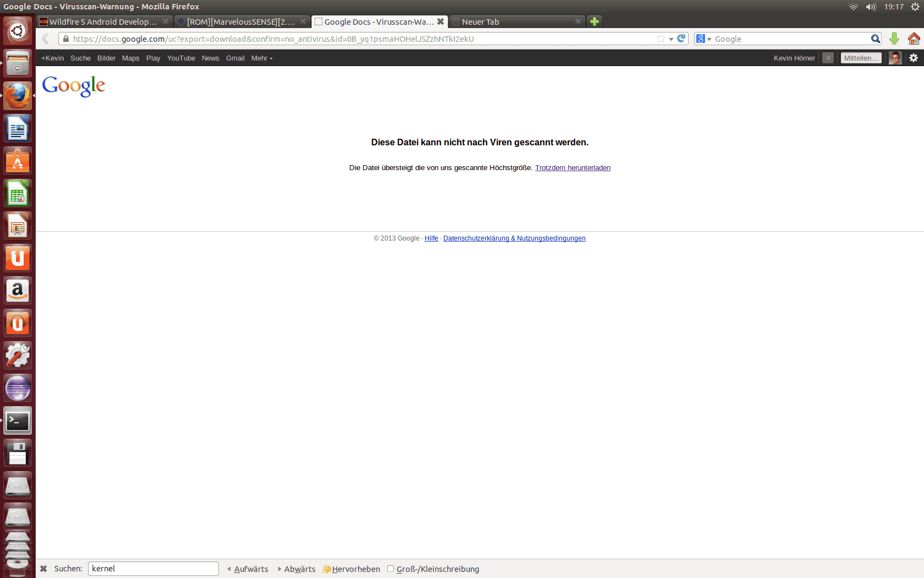Select Google Docs Virusscan-Warnung tab
The height and width of the screenshot is (578, 924).
(378, 21)
